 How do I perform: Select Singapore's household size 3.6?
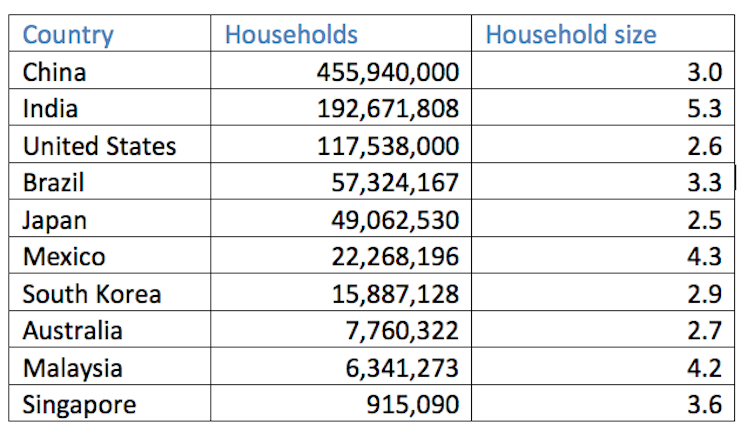tap(603, 404)
